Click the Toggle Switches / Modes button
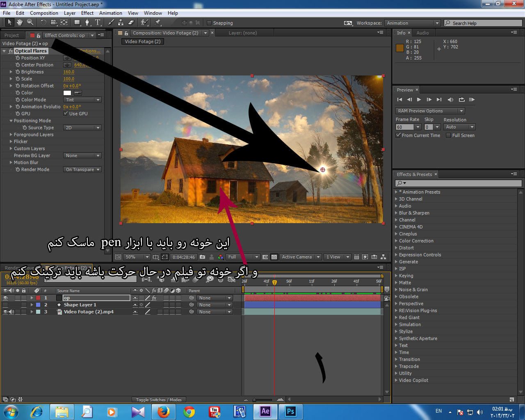This screenshot has width=525, height=420. click(159, 399)
